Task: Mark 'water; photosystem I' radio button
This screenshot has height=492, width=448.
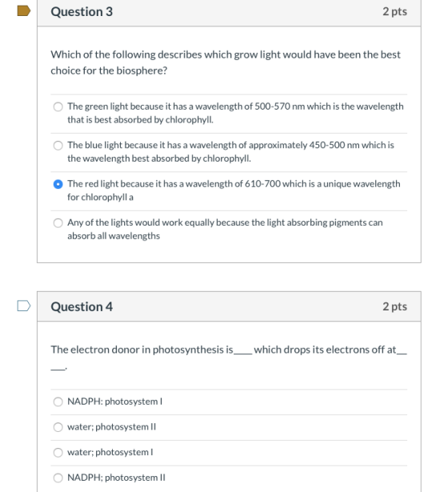Action: 58,453
